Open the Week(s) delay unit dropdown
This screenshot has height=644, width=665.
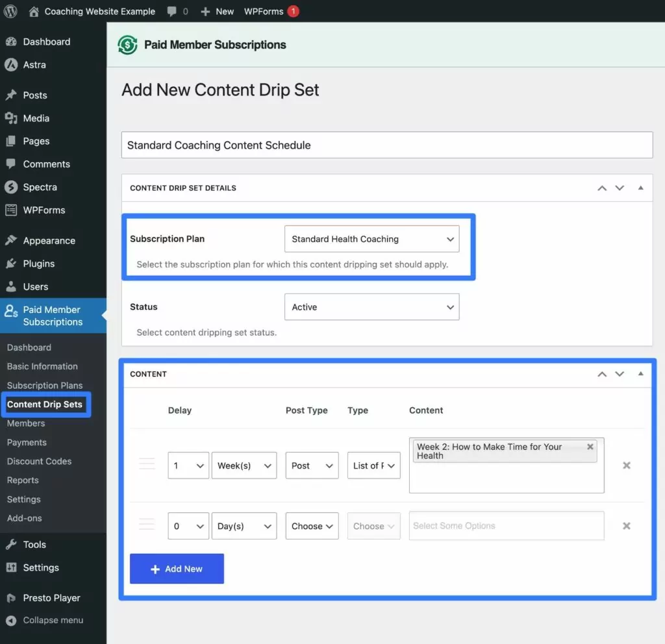244,465
